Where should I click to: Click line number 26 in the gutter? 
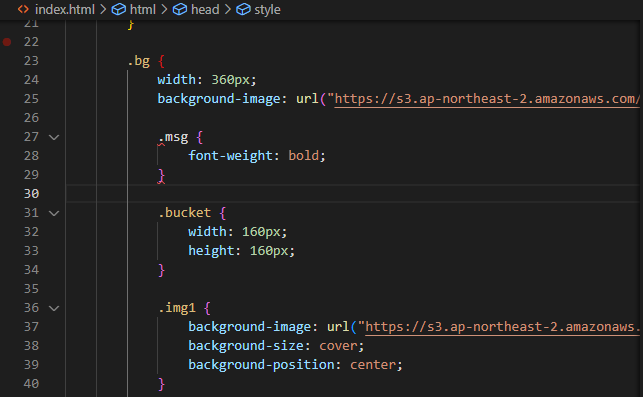click(x=31, y=118)
